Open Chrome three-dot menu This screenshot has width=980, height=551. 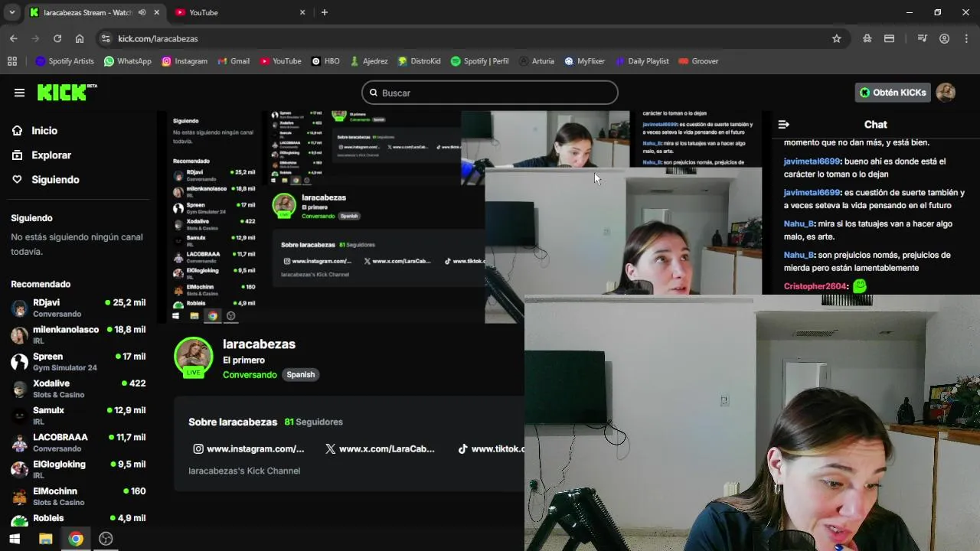tap(966, 38)
